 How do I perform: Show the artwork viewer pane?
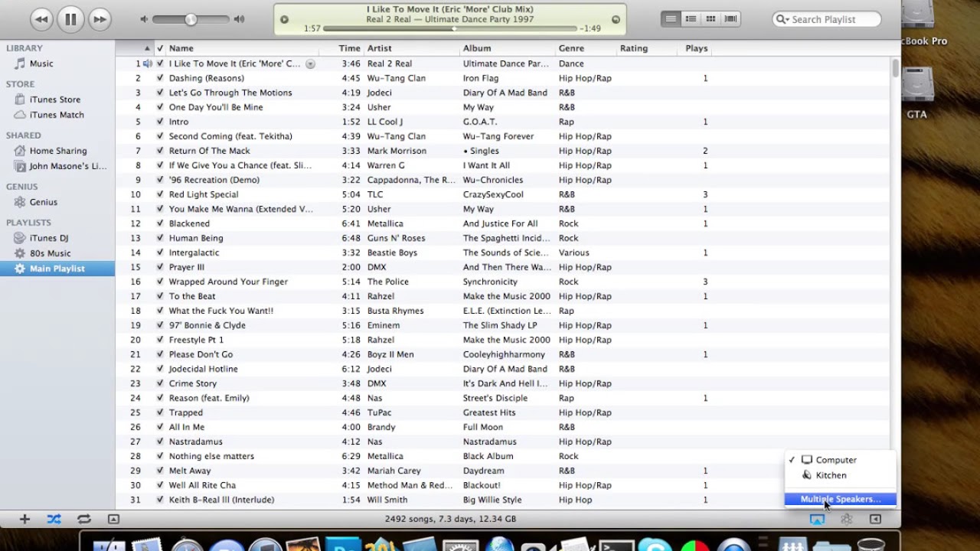pos(113,519)
